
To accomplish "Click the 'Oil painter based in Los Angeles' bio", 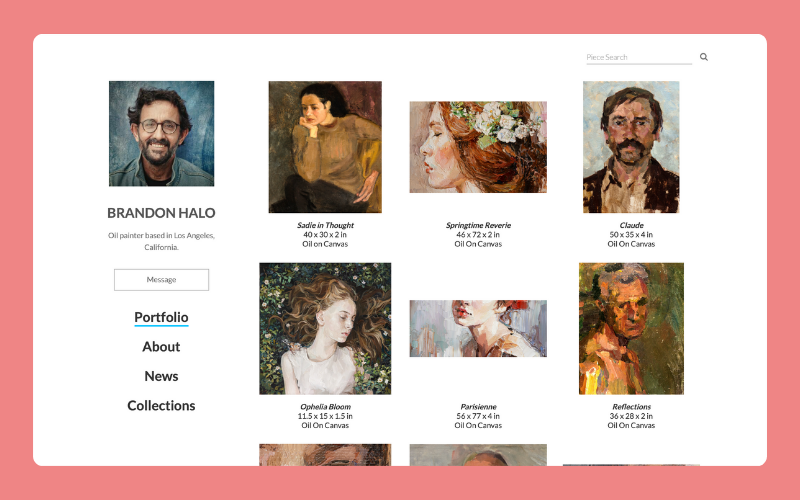I will pos(161,241).
